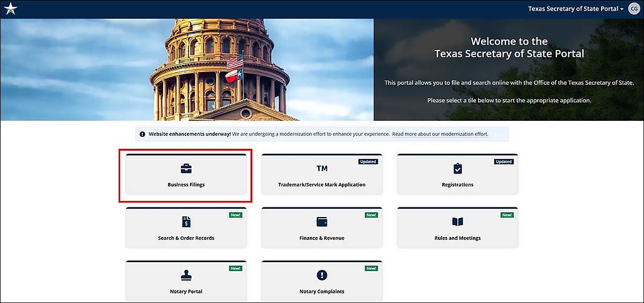
Task: Click the open book Rules and Meetings icon
Action: [x=458, y=222]
